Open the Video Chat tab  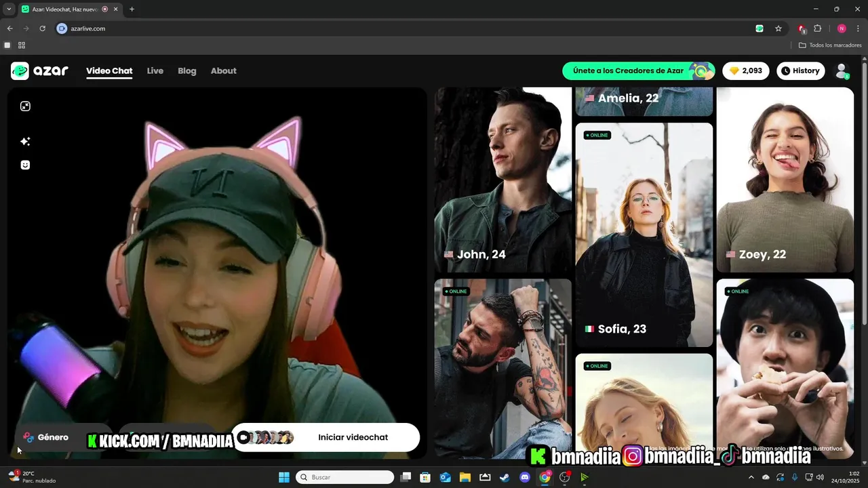point(109,70)
